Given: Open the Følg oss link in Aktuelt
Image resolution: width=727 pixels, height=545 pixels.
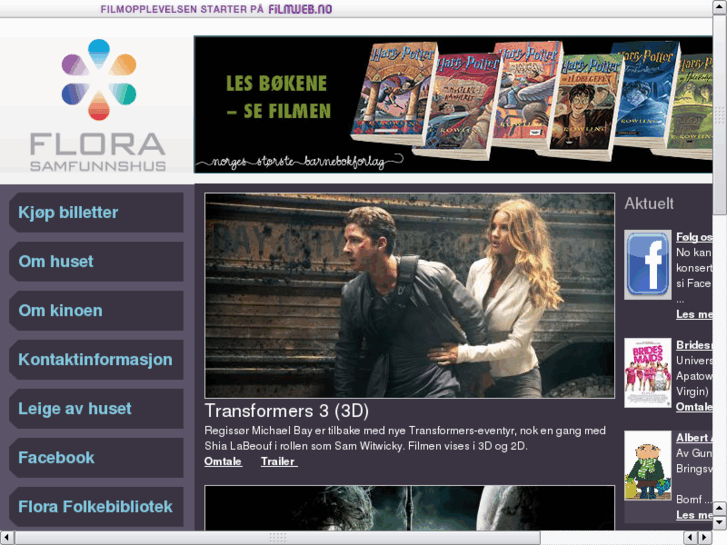Looking at the screenshot, I should click(x=694, y=237).
